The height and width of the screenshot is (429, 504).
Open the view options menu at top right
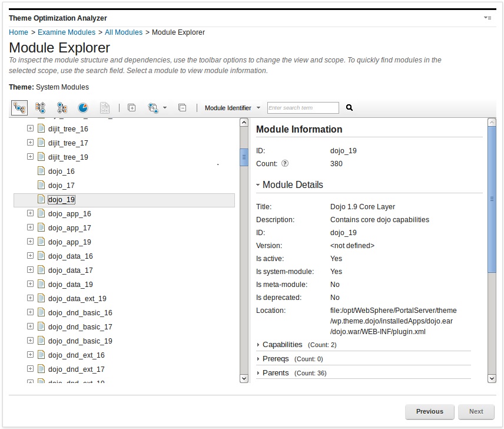click(x=488, y=18)
